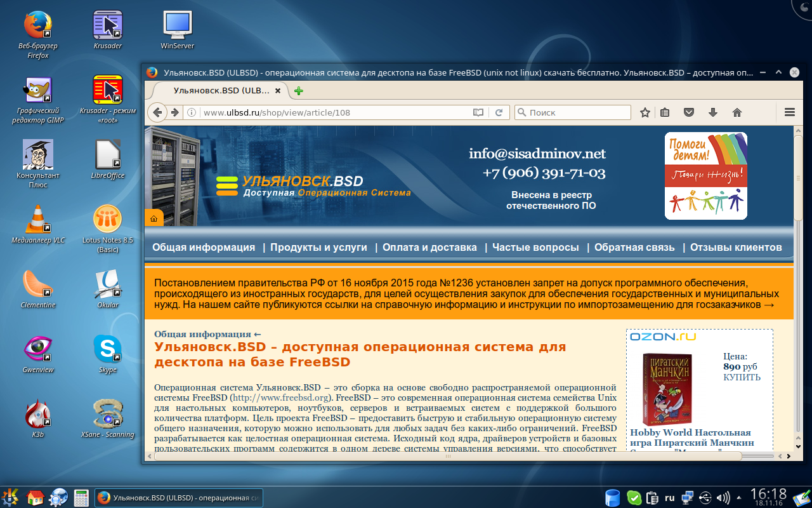Go to Firefox home page
Viewport: 812px width, 508px height.
pyautogui.click(x=737, y=112)
